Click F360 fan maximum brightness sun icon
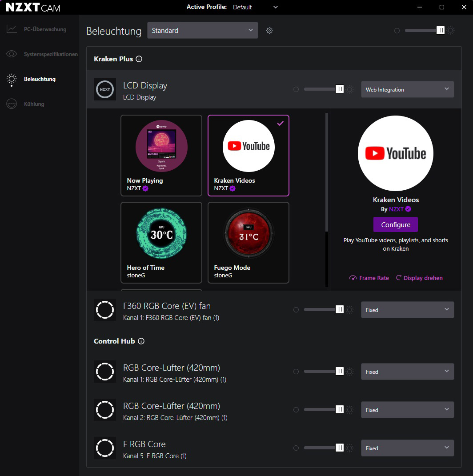Image resolution: width=473 pixels, height=476 pixels. click(x=350, y=310)
